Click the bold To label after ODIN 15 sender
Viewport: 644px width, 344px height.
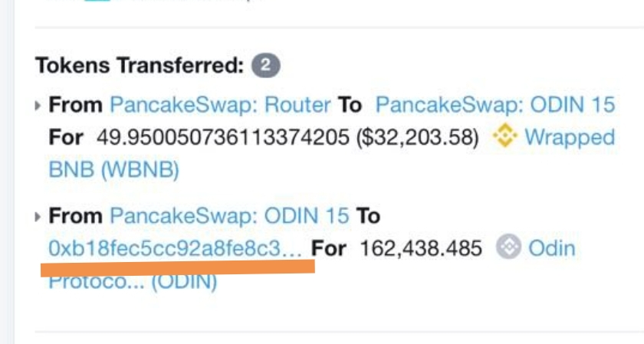point(368,216)
